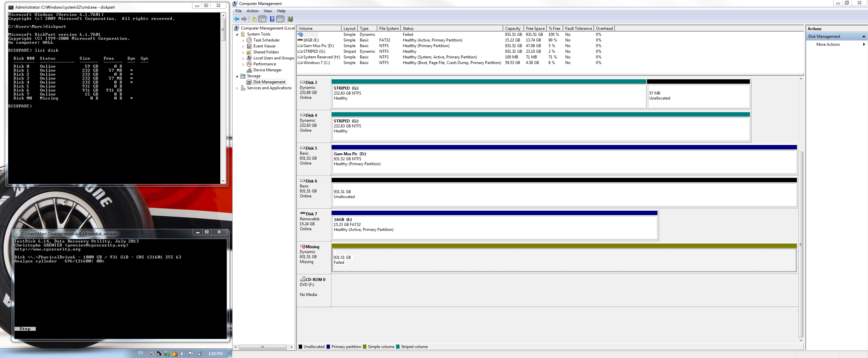Viewport: 868px width, 358px height.
Task: Collapse the Storage tree node
Action: 237,76
